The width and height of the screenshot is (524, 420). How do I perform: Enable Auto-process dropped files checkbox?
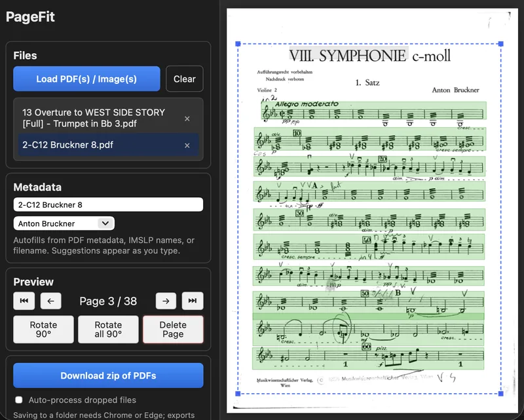(19, 400)
